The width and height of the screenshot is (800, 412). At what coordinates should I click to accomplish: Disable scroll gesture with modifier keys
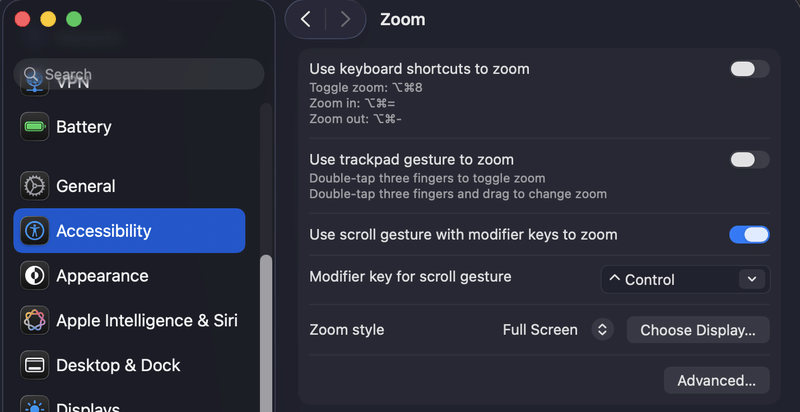(749, 235)
